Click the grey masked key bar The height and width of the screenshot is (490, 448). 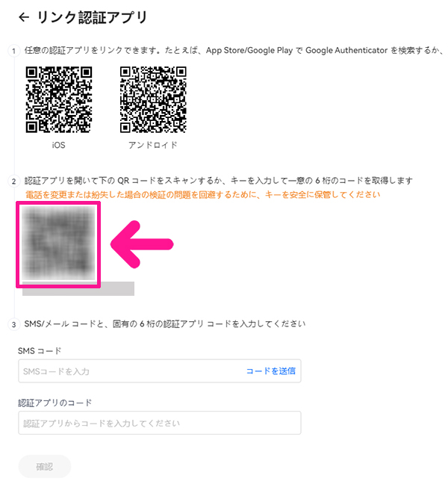click(78, 289)
